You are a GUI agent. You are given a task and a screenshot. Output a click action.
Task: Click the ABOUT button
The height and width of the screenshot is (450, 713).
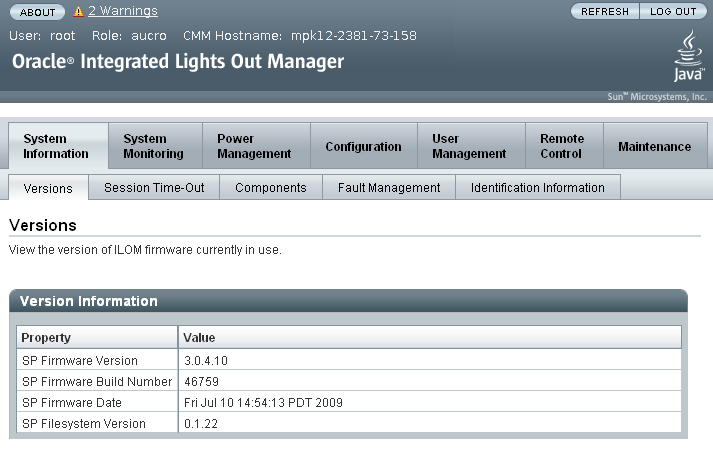[x=37, y=12]
